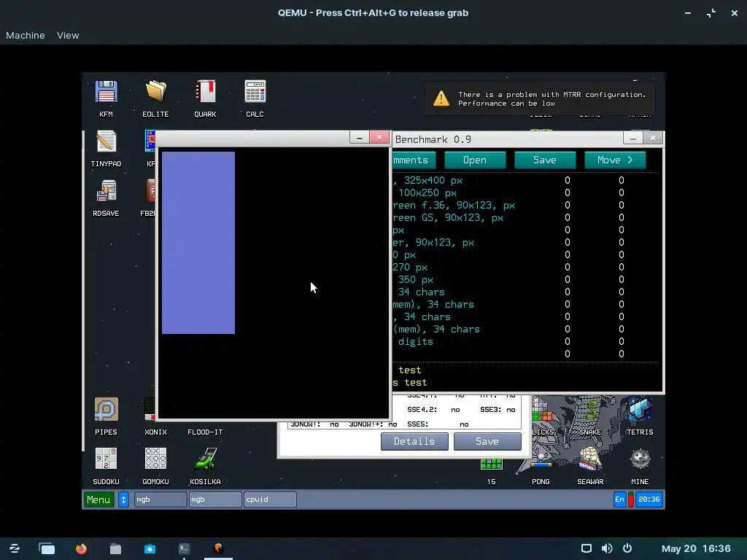The image size is (747, 560).
Task: Click the partially visible Comments button
Action: click(414, 160)
